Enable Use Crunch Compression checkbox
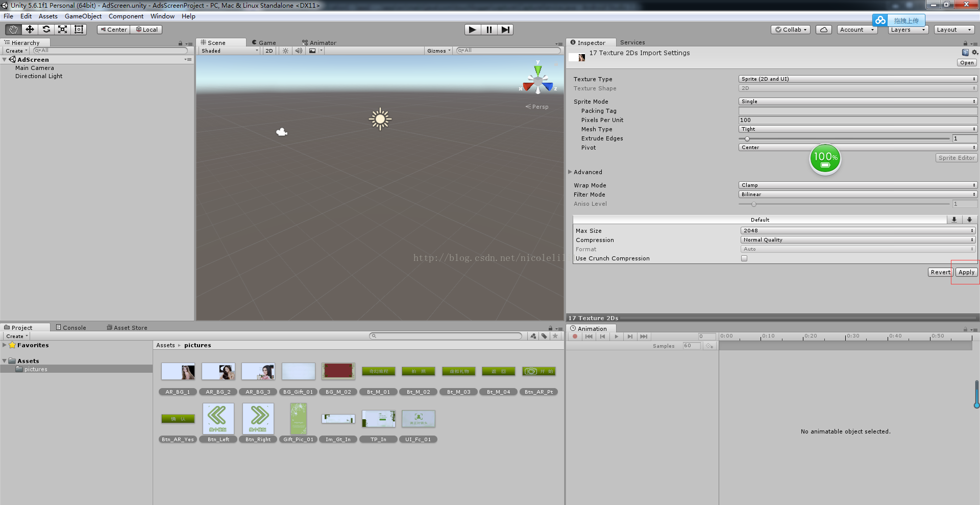 (744, 258)
